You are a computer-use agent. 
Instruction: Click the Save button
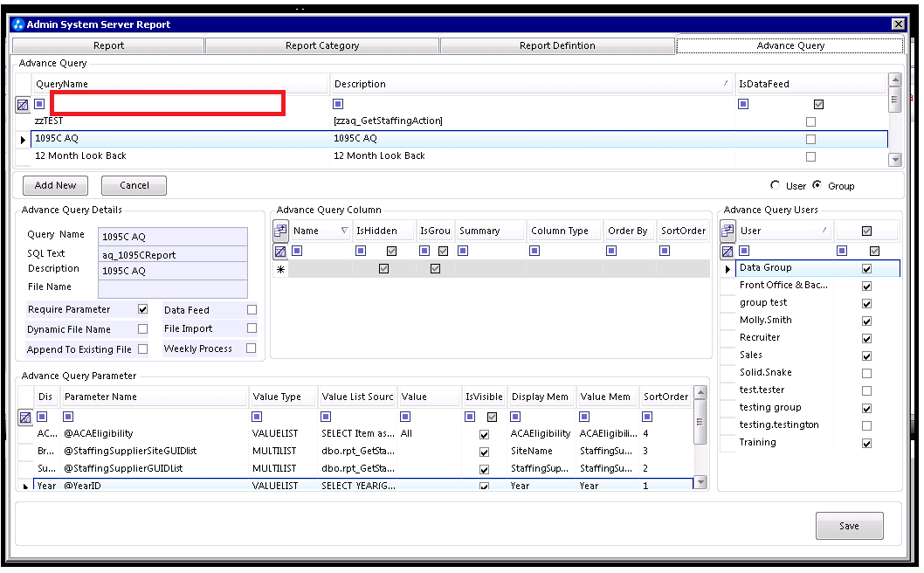(x=849, y=526)
